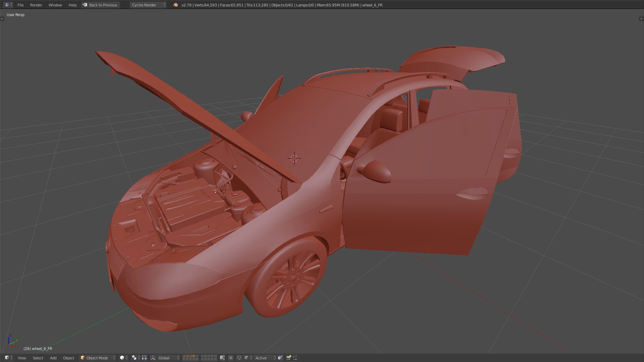Open the View menu in 3D header

(x=22, y=358)
